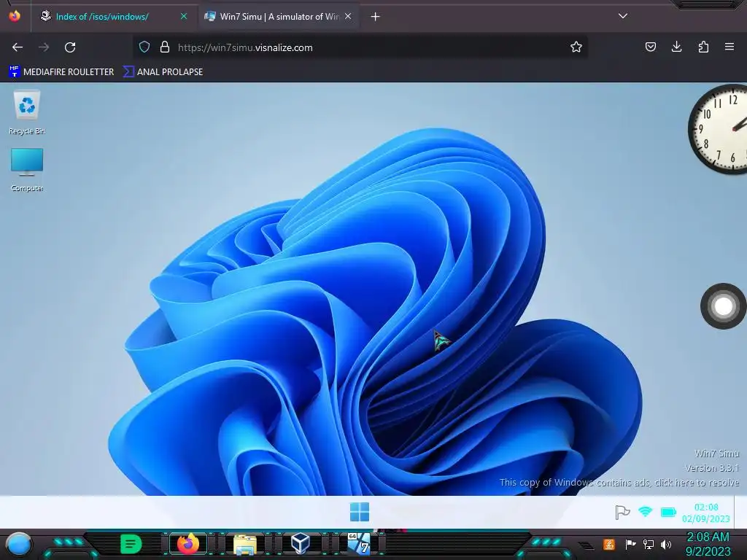
Task: Open second bookmark toolbar item
Action: pyautogui.click(x=163, y=72)
